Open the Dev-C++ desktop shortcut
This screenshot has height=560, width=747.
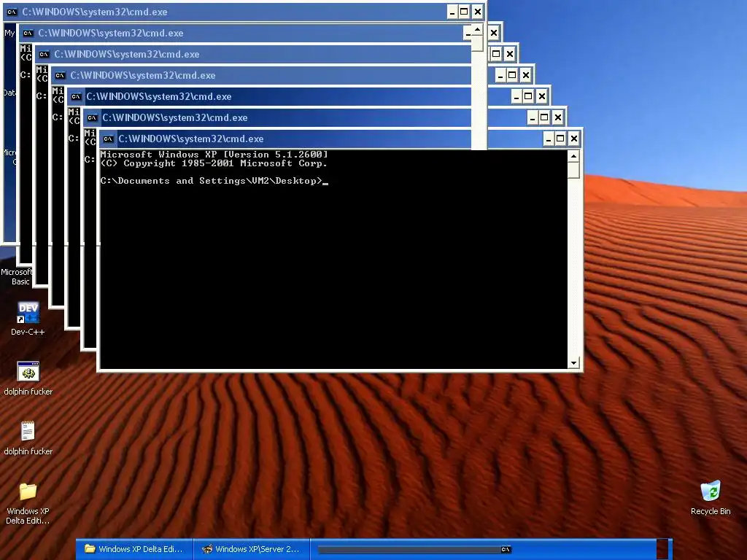coord(28,319)
